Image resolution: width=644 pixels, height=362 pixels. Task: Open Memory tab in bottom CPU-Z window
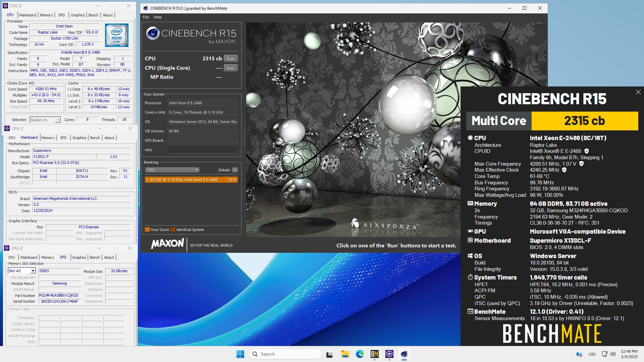point(48,257)
